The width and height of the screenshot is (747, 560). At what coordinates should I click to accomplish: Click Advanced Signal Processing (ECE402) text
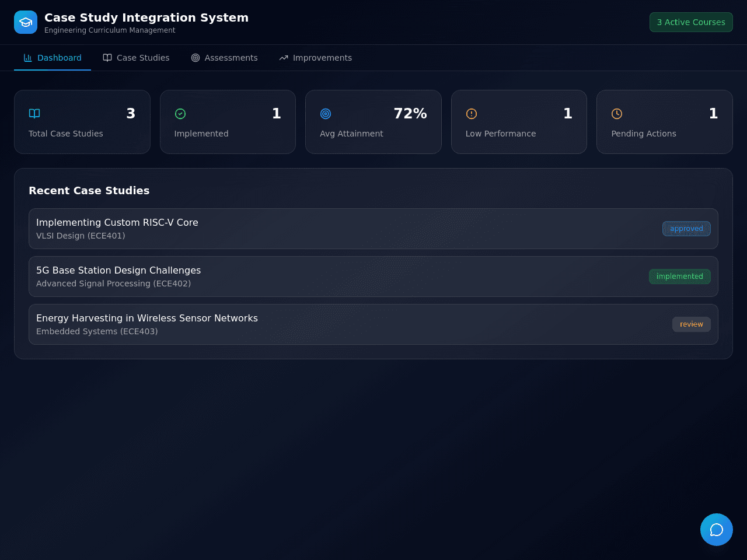click(x=114, y=283)
